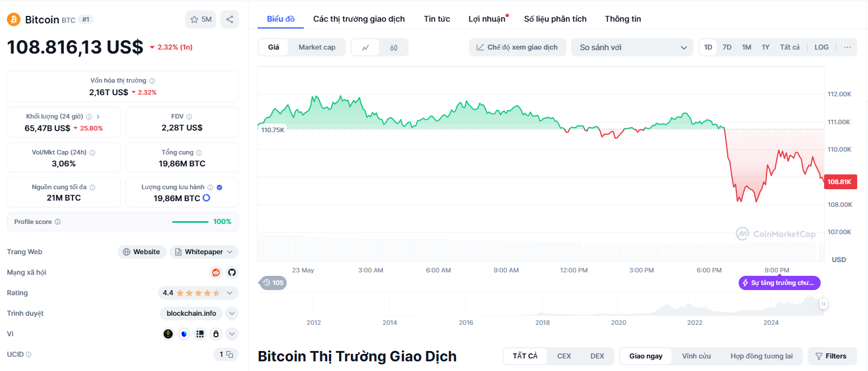The width and height of the screenshot is (868, 371).
Task: Click the Chế độ xem giao dịch button
Action: click(517, 47)
